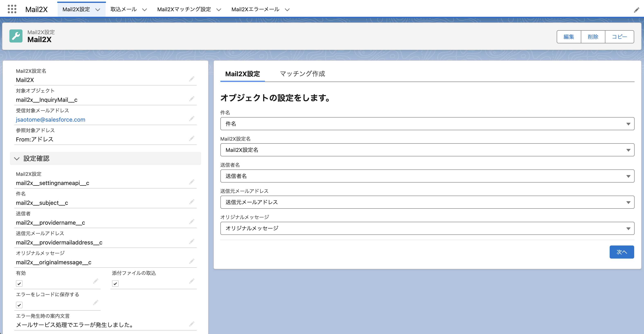Expand the Mail2Xエラーメール nav chevron

point(287,10)
